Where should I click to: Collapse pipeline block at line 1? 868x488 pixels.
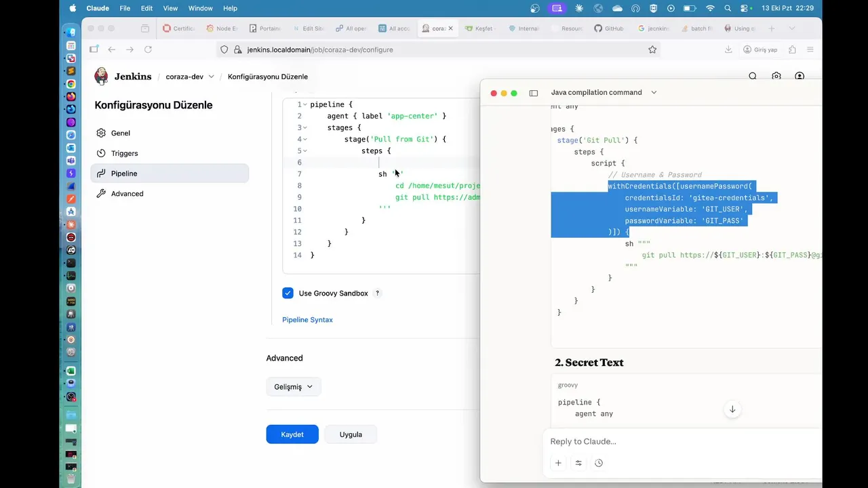(305, 105)
